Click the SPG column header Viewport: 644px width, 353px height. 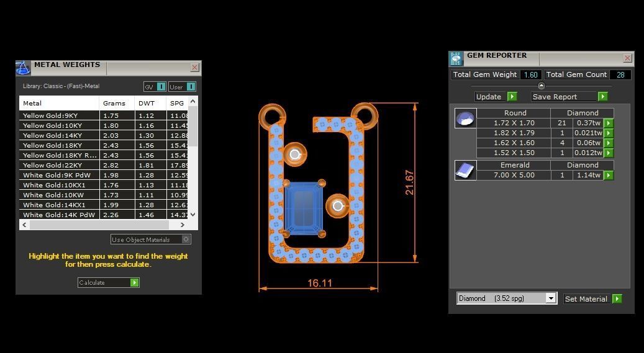178,103
